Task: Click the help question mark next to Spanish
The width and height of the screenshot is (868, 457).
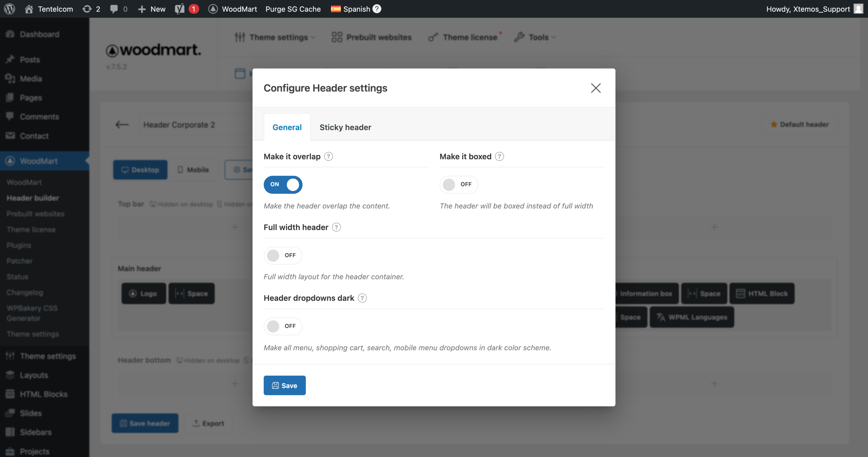Action: tap(377, 9)
